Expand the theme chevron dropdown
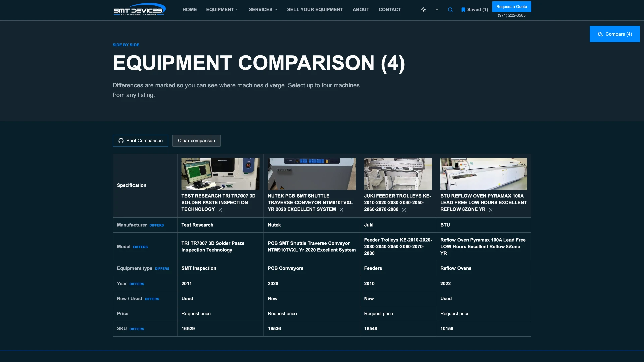The image size is (644, 362). tap(437, 10)
